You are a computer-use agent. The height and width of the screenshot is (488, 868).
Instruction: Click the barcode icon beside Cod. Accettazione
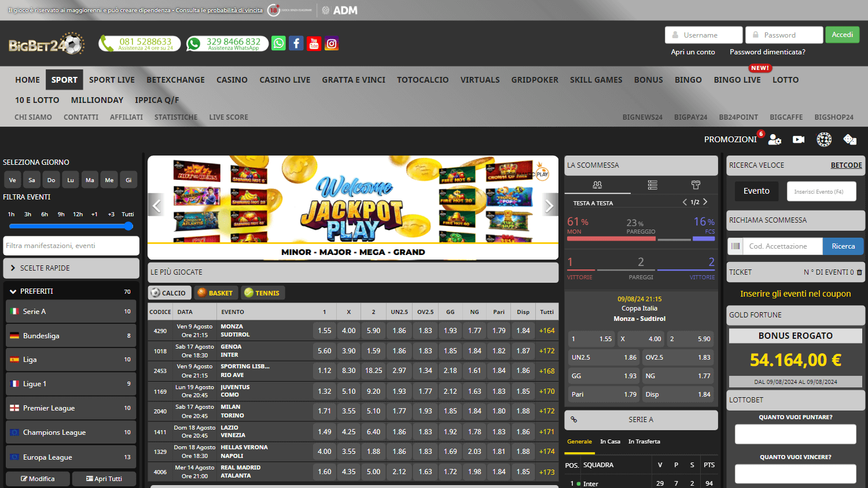(x=735, y=246)
